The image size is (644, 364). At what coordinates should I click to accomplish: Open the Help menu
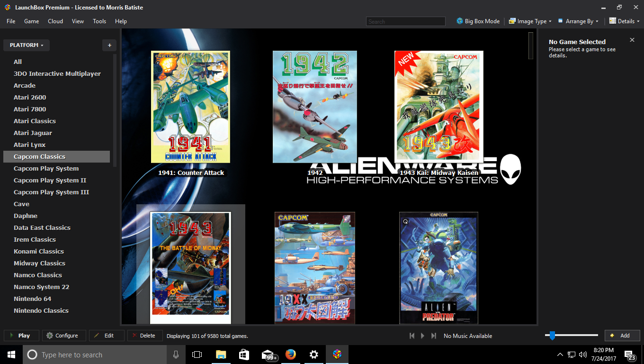(x=121, y=21)
